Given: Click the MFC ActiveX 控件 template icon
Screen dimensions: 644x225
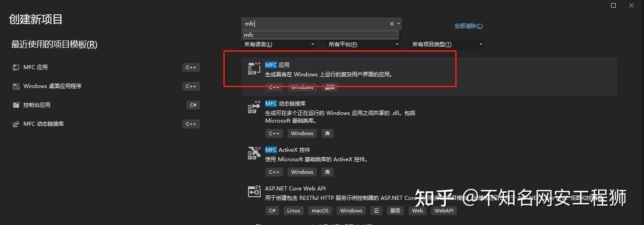Looking at the screenshot, I should pos(254,153).
